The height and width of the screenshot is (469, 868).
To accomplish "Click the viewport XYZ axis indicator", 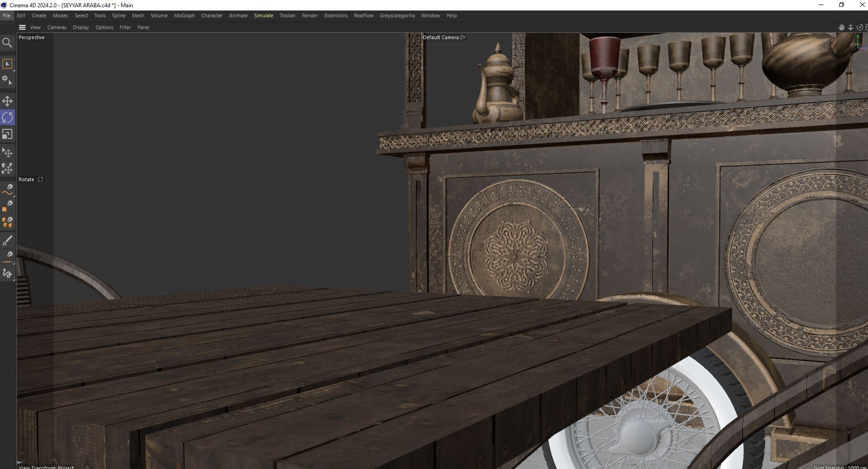I will 861,43.
